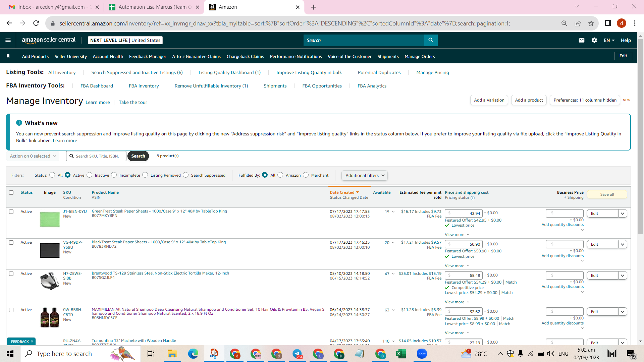Open Zoom from taskbar

pyautogui.click(x=422, y=354)
